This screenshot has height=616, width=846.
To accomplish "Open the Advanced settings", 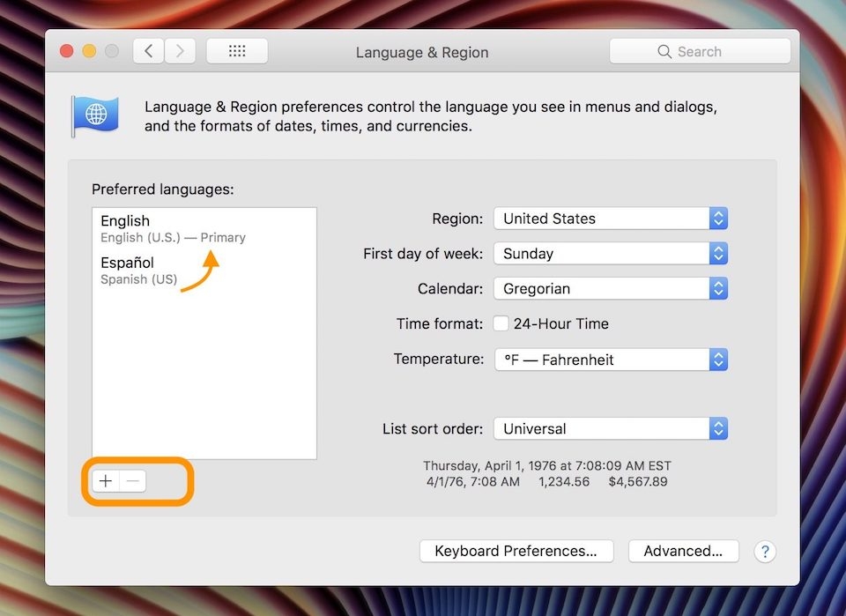I will point(683,551).
